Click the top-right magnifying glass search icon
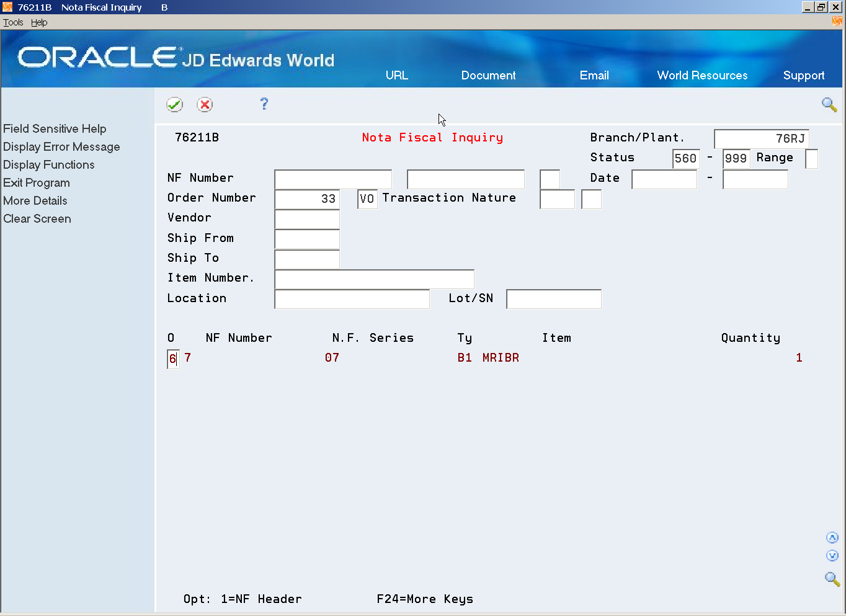Image resolution: width=846 pixels, height=616 pixels. (x=829, y=105)
